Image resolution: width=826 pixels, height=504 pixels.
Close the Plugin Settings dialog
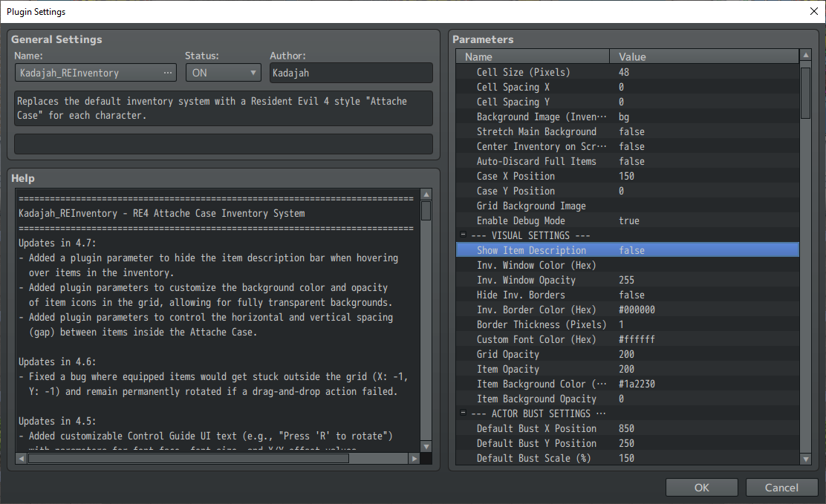point(813,11)
